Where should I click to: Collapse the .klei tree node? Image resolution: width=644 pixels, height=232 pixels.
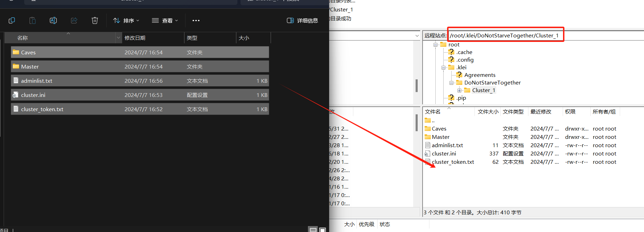coord(443,68)
